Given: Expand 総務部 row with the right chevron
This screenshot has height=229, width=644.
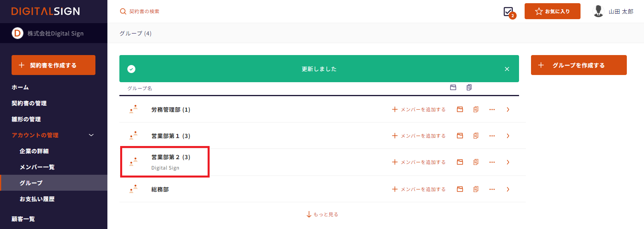Looking at the screenshot, I should point(508,189).
